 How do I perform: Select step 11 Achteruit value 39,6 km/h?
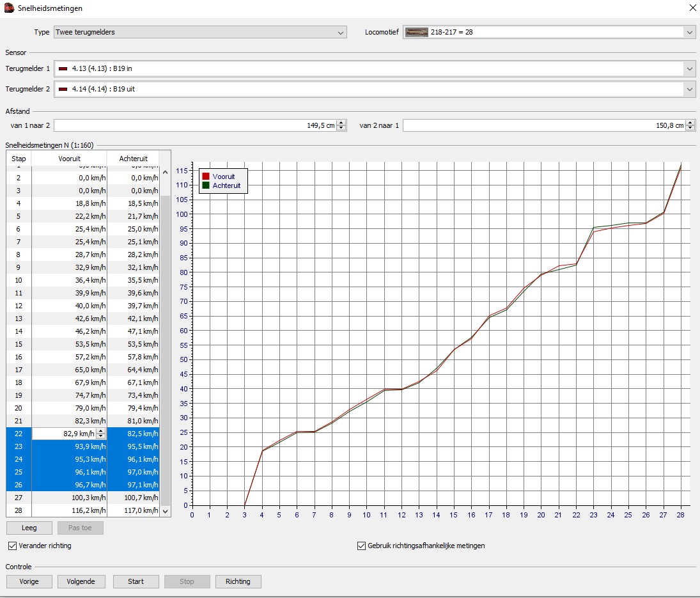(133, 293)
